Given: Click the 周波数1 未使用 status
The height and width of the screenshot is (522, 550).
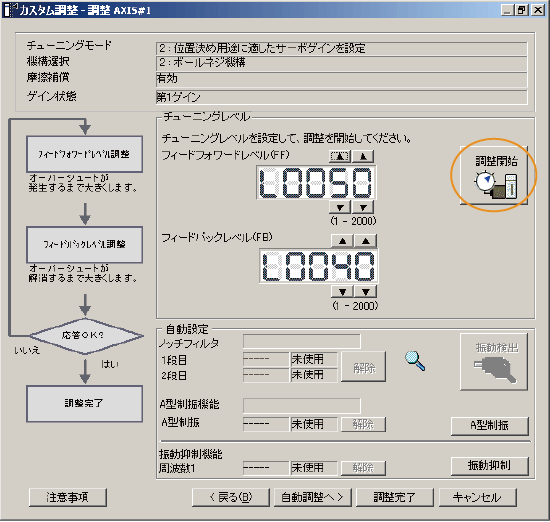Looking at the screenshot, I should click(x=314, y=468).
